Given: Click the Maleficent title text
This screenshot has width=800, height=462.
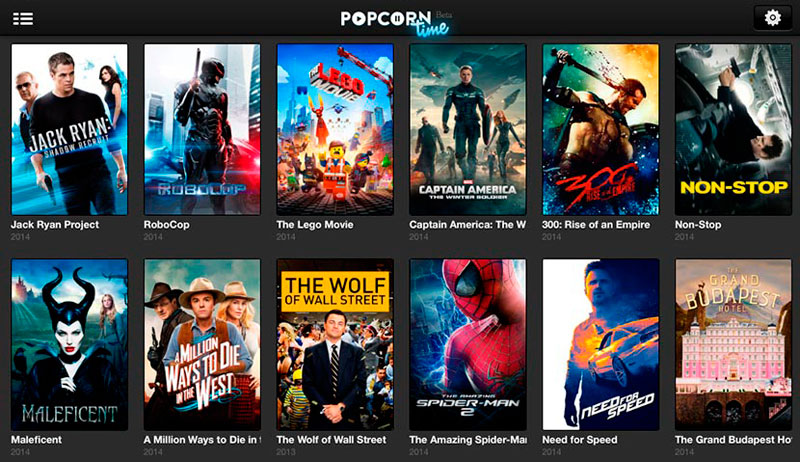Looking at the screenshot, I should tap(36, 440).
